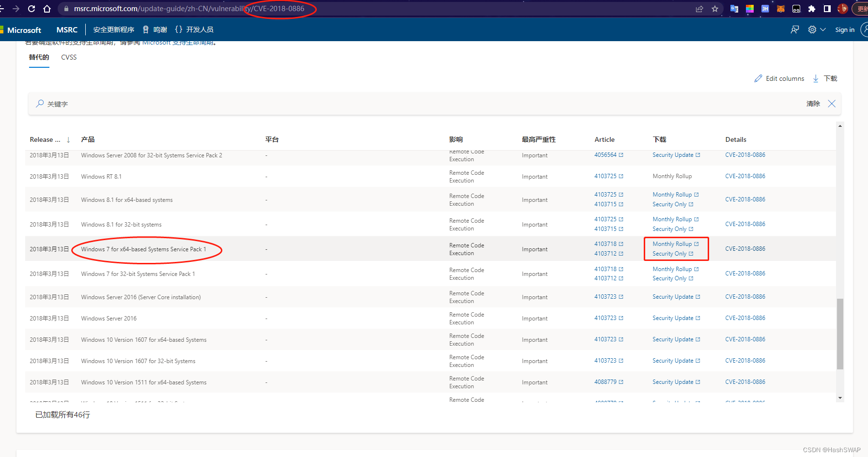Image resolution: width=868 pixels, height=457 pixels.
Task: Toggle the browser side panel icon
Action: coord(827,9)
